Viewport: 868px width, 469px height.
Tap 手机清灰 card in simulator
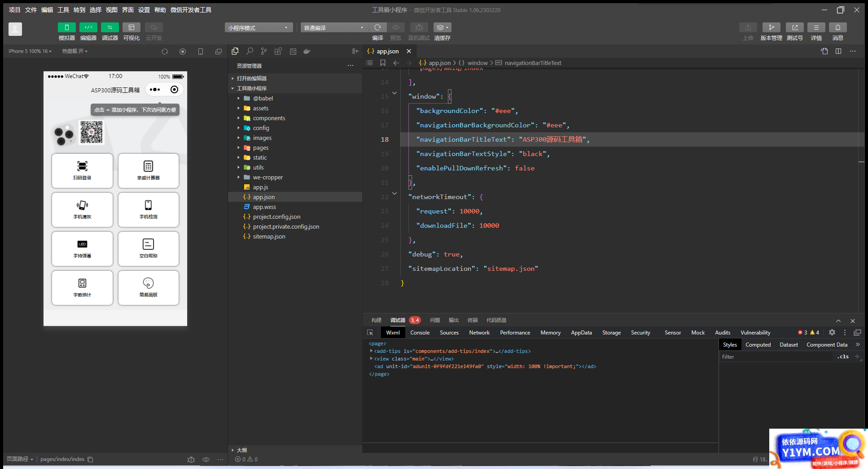82,210
